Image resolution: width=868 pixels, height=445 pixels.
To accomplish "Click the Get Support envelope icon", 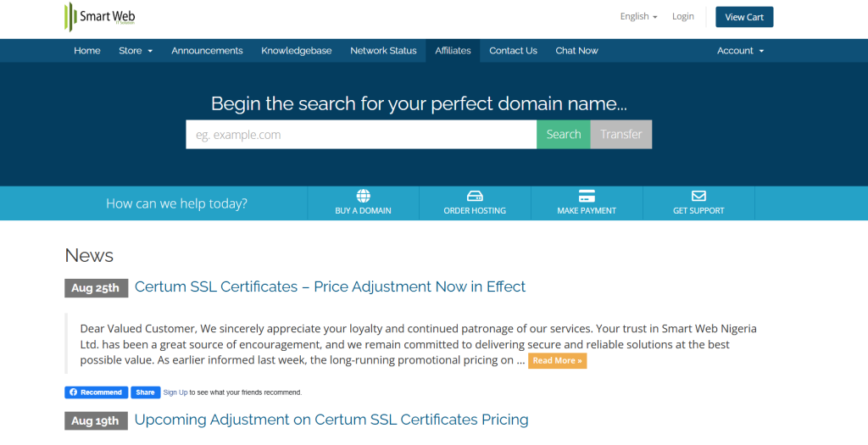I will (x=698, y=196).
